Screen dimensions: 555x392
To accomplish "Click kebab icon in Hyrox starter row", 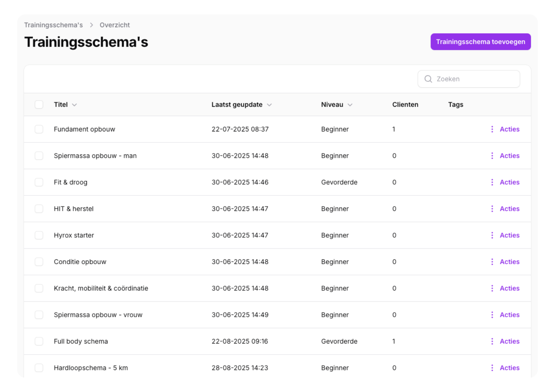I will coord(492,235).
